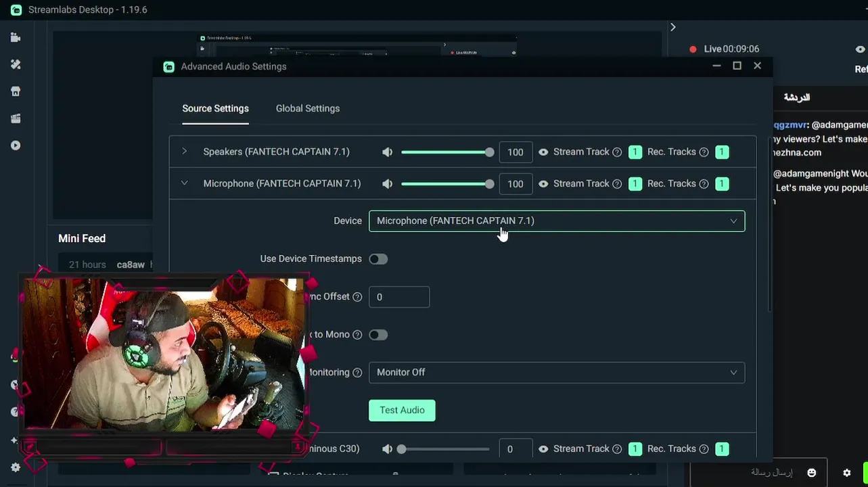The image size is (868, 487).
Task: Switch to Source Settings tab
Action: pos(215,109)
